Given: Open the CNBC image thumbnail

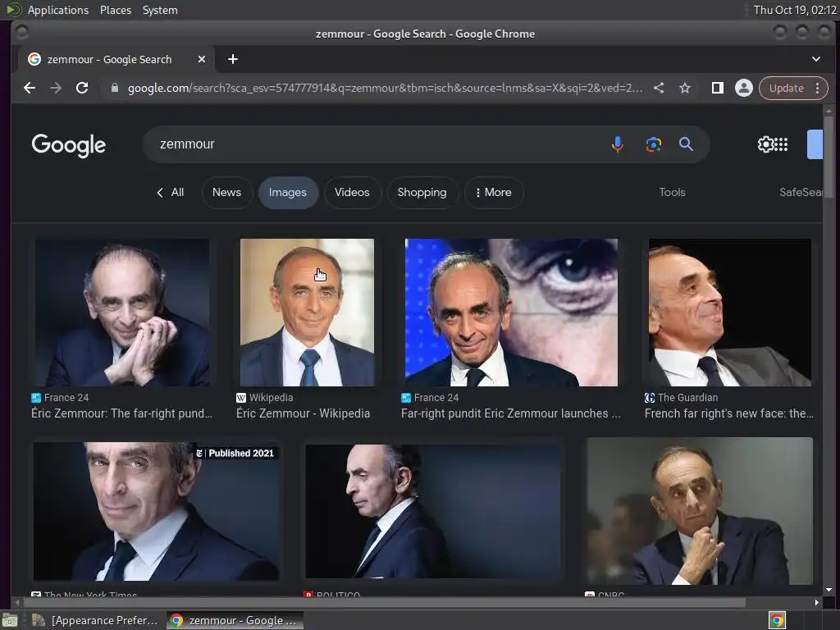Looking at the screenshot, I should (x=699, y=511).
